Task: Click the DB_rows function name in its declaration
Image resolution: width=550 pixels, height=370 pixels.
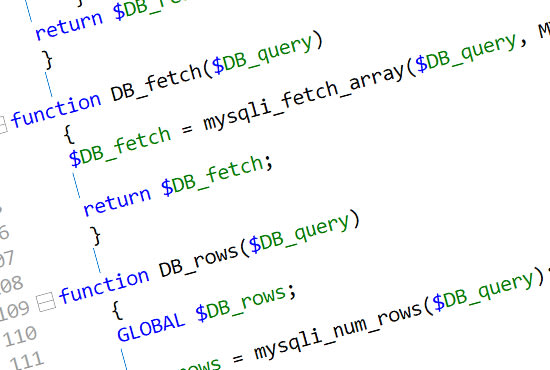Action: point(199,261)
